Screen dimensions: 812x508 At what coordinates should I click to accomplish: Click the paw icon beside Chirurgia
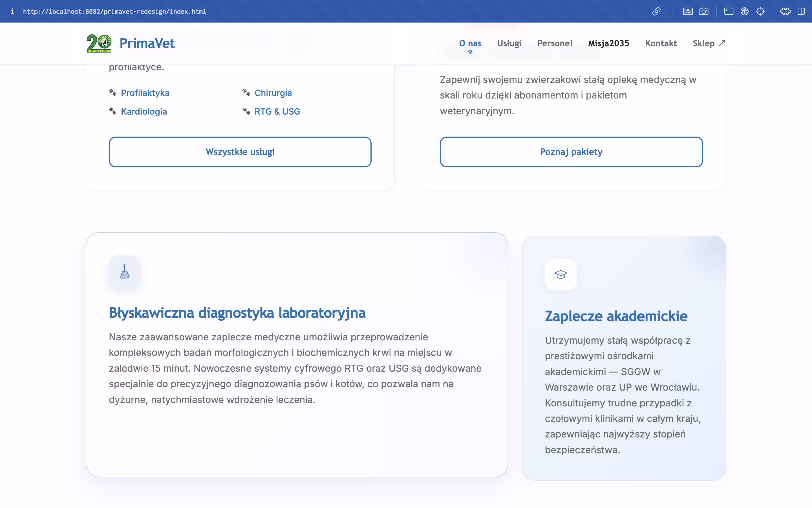coord(246,92)
